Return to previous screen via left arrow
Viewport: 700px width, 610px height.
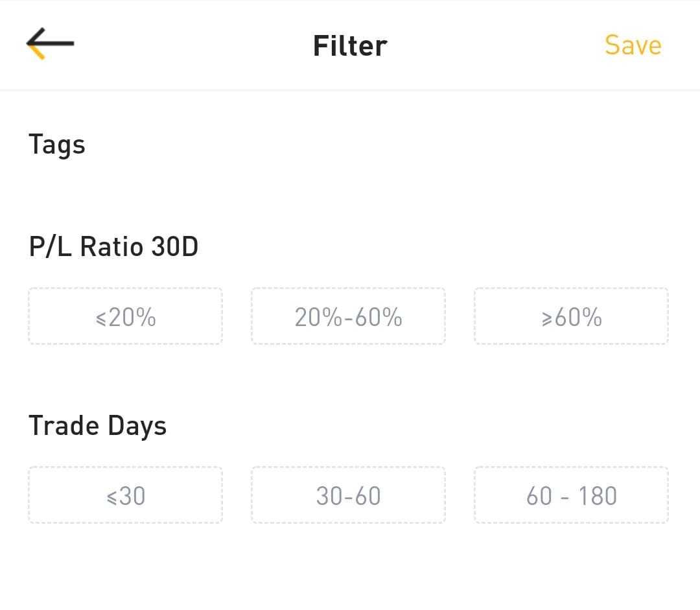(x=50, y=44)
